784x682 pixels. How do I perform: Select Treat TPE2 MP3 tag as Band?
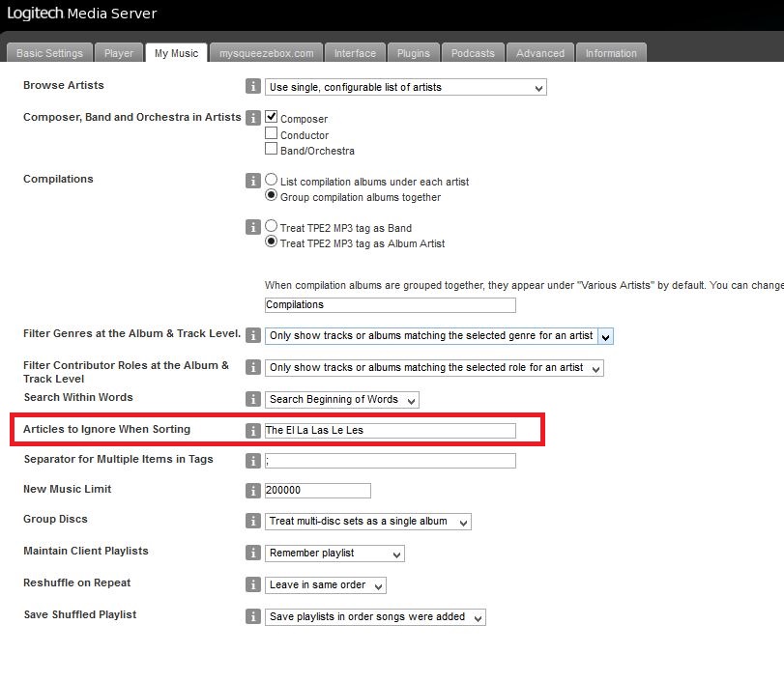pyautogui.click(x=272, y=226)
